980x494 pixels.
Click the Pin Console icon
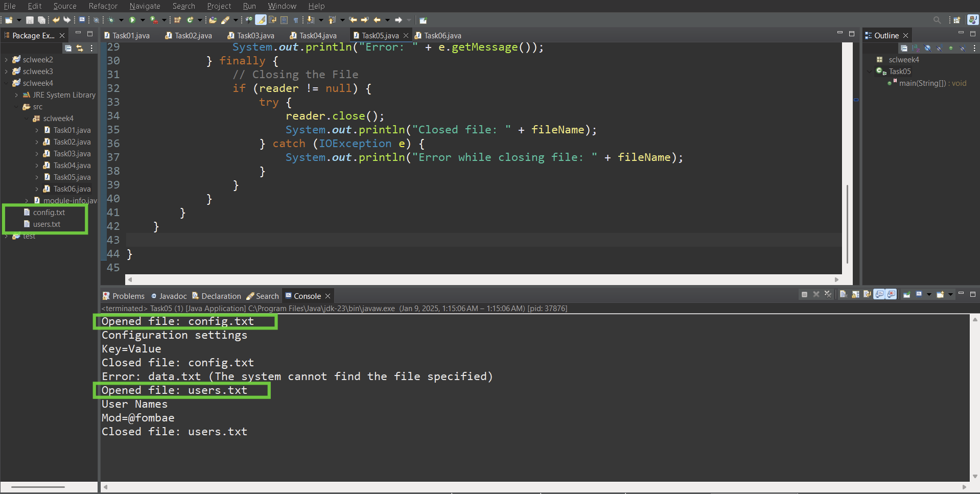click(907, 294)
